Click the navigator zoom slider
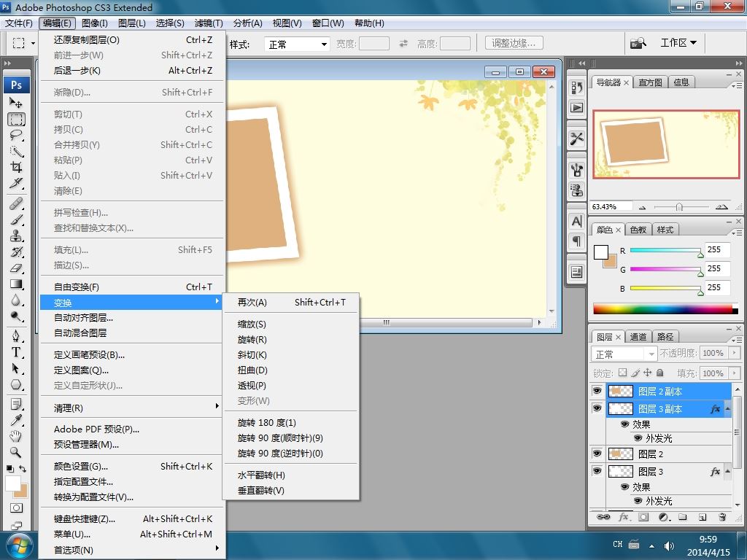The height and width of the screenshot is (560, 747). click(681, 206)
